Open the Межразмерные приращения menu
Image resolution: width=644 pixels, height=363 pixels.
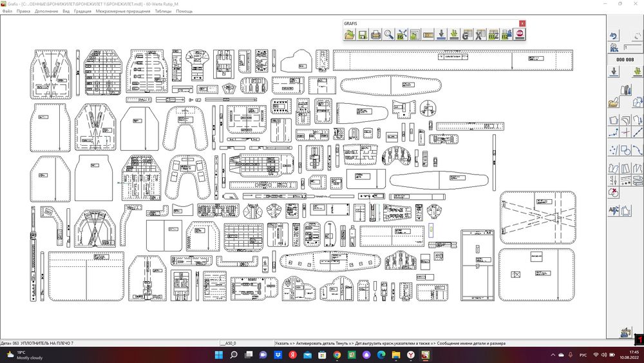point(124,11)
